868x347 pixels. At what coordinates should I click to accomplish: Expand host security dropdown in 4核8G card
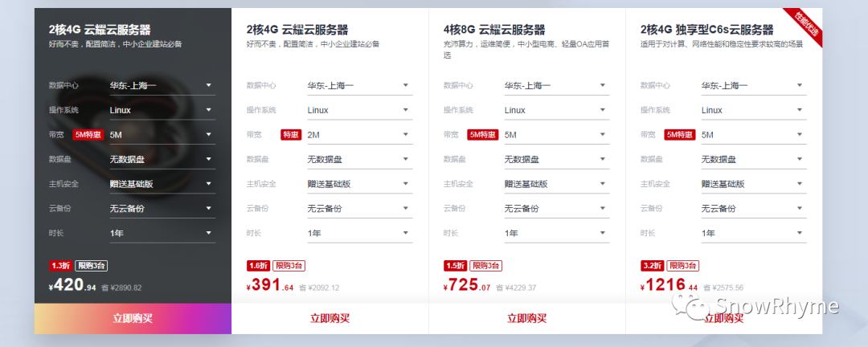(x=557, y=184)
